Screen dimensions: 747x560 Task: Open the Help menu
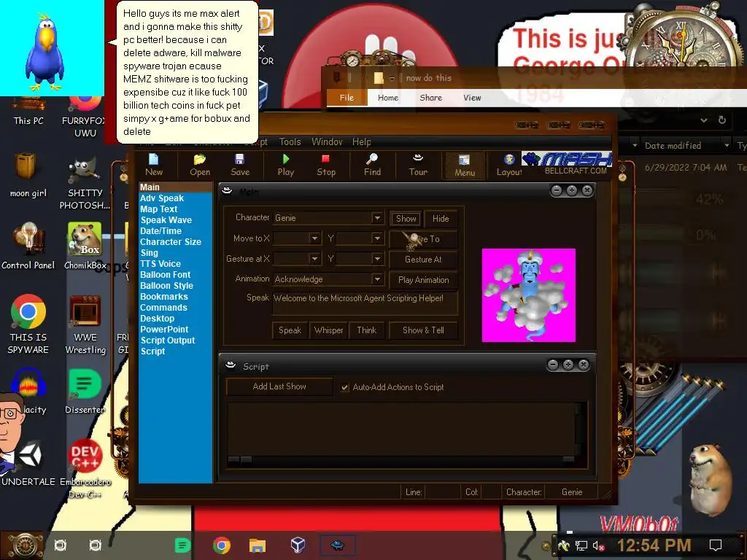[x=362, y=142]
